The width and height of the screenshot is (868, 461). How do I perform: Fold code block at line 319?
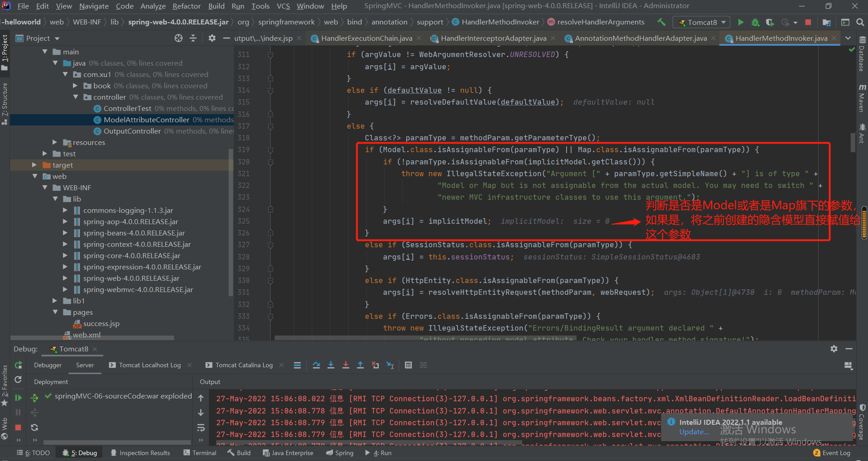coord(271,150)
